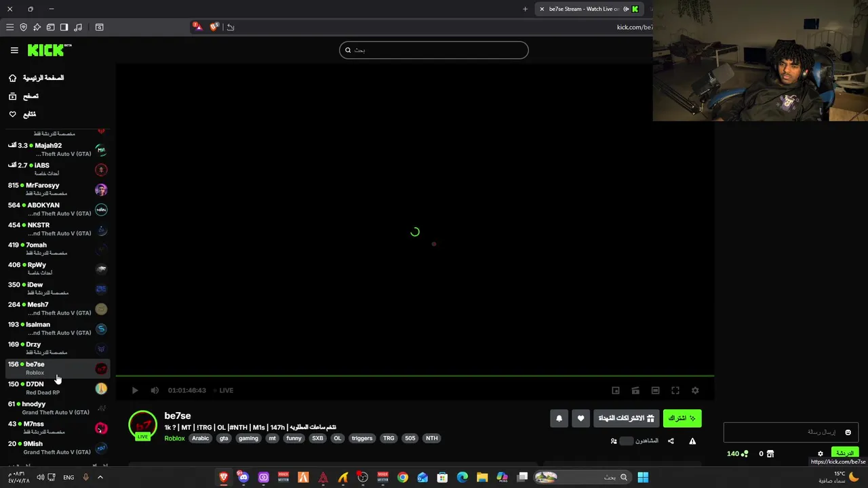This screenshot has height=488, width=868.
Task: Open the متابع following section
Action: coord(22,115)
